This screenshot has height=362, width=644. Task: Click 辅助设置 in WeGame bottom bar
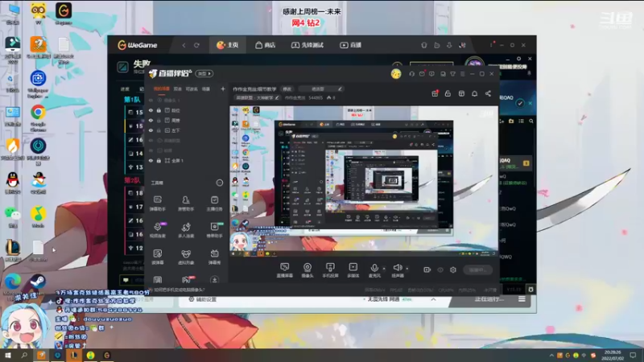[203, 299]
